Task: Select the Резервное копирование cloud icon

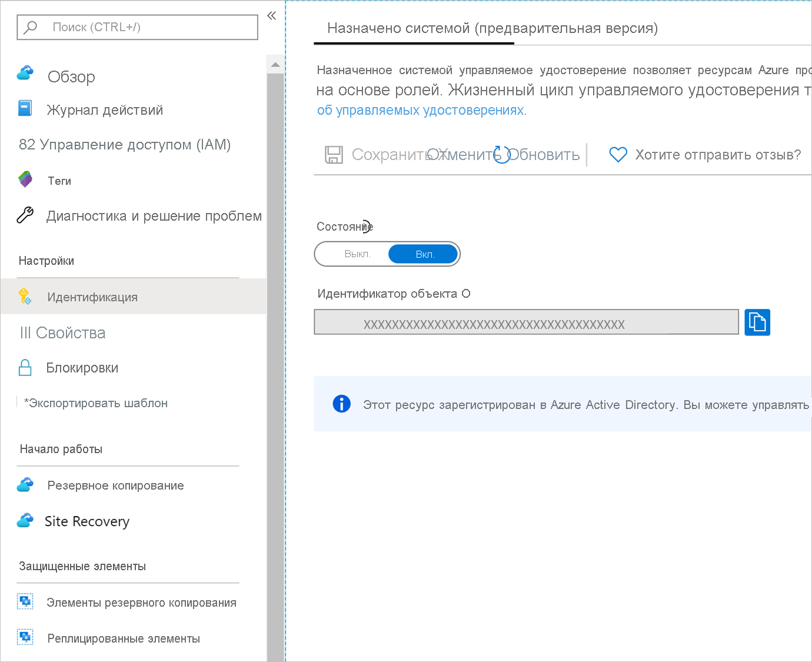Action: pyautogui.click(x=25, y=485)
